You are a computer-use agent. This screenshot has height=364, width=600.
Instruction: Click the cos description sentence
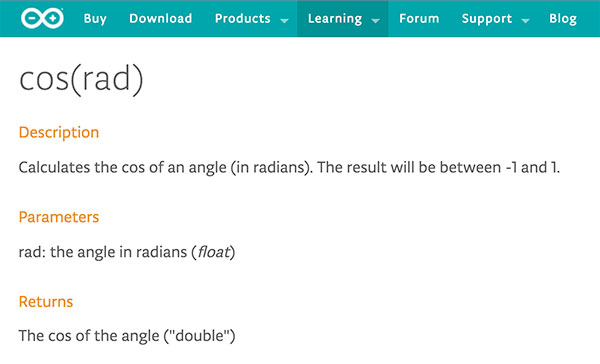point(289,168)
